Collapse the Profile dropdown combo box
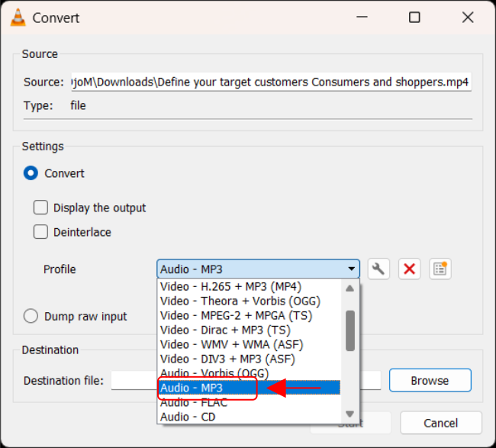This screenshot has width=496, height=448. click(258, 269)
